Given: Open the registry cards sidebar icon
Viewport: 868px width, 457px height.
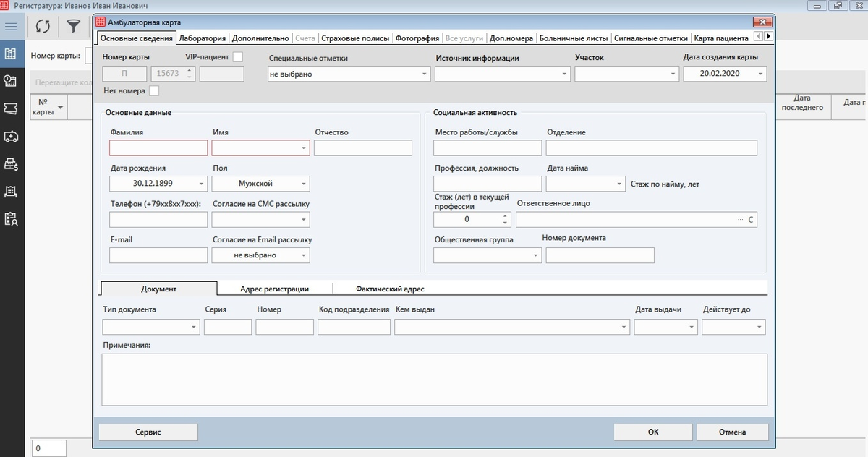Looking at the screenshot, I should click(x=11, y=54).
